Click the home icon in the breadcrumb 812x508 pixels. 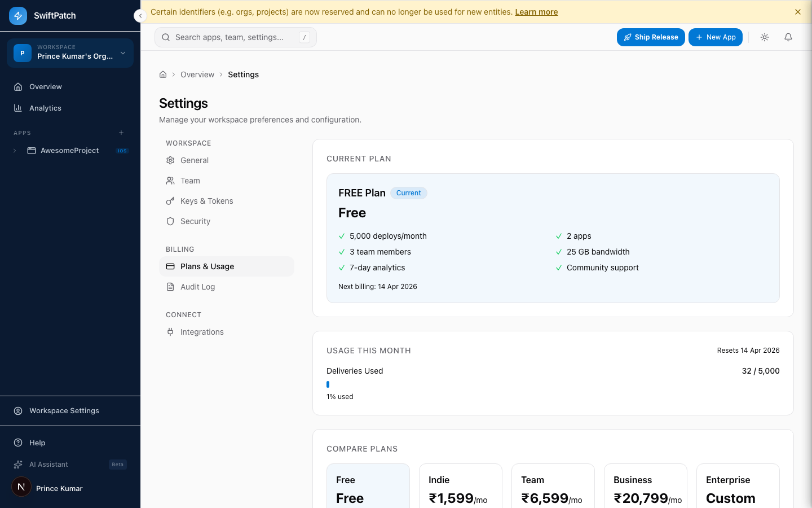pyautogui.click(x=163, y=75)
